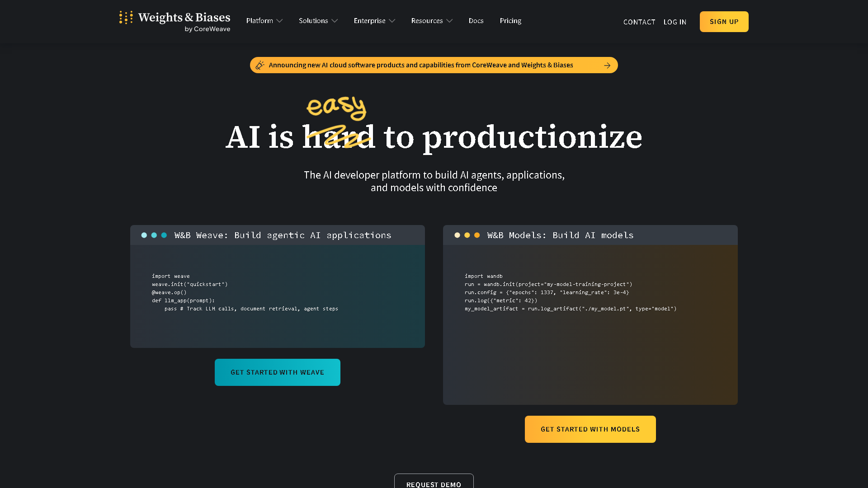Click the middle teal dot on the Weave card
The image size is (868, 488).
tap(154, 235)
